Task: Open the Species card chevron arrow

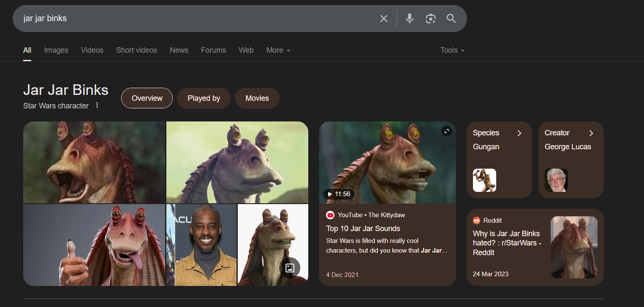Action: pyautogui.click(x=519, y=133)
